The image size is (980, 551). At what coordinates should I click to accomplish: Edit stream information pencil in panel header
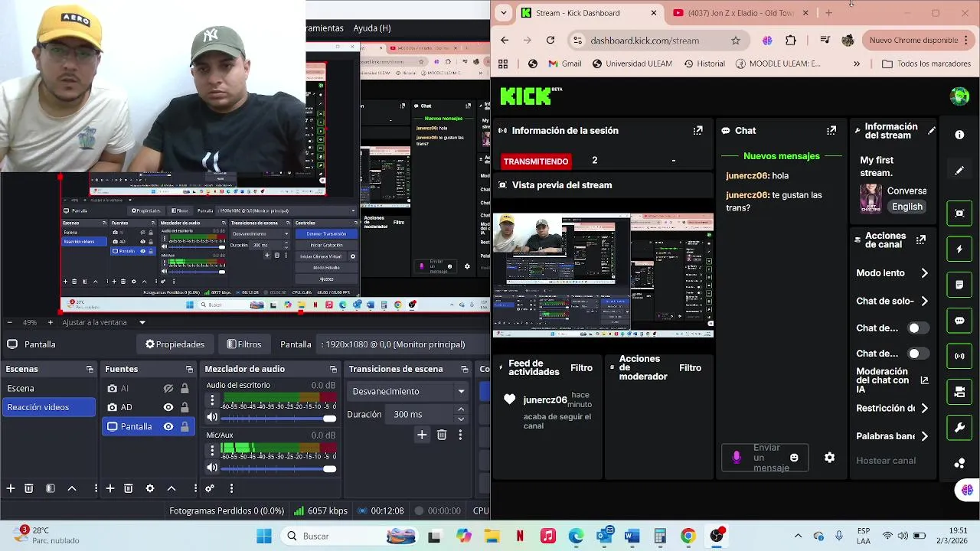(931, 131)
